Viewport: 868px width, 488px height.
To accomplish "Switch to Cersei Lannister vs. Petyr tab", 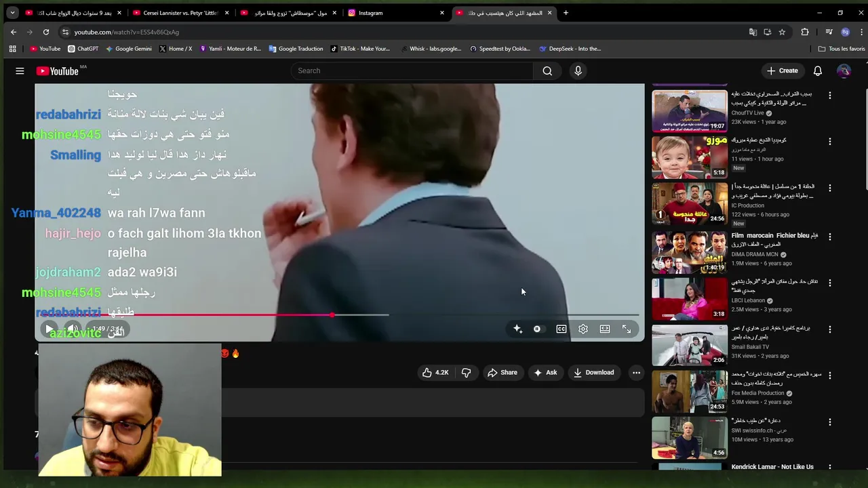I will tap(180, 13).
